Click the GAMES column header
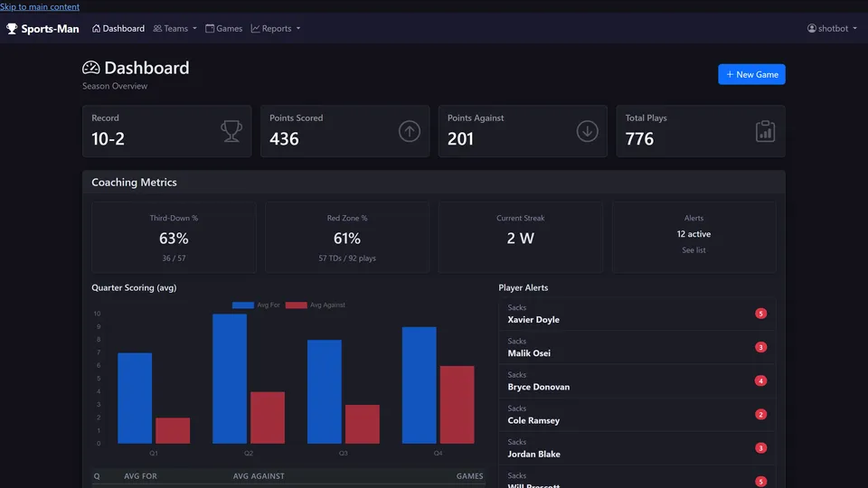Screen dimensions: 868x488 point(469,476)
